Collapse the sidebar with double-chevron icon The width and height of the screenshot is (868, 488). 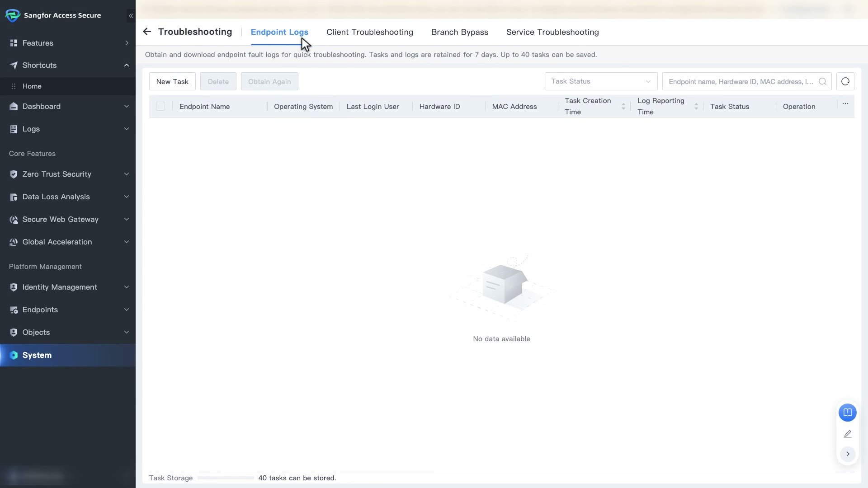[131, 16]
